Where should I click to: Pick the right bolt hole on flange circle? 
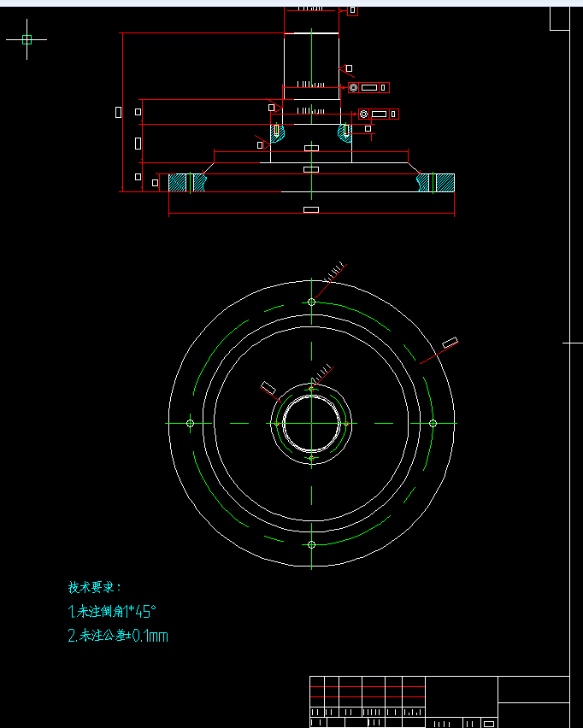(433, 423)
